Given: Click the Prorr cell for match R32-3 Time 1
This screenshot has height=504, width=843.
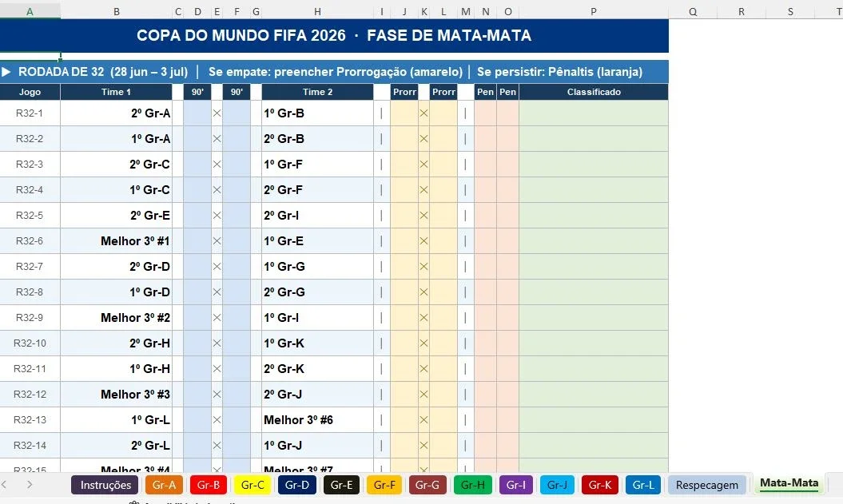Looking at the screenshot, I should (x=404, y=164).
